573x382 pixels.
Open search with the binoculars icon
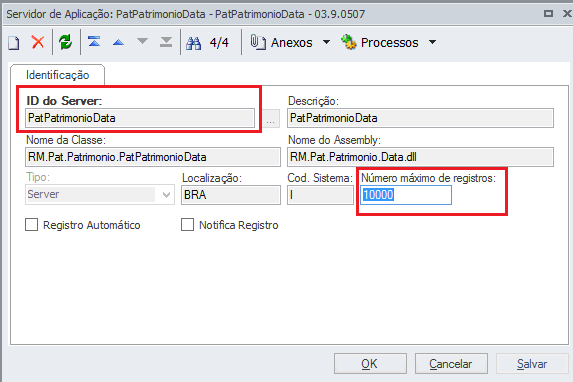[x=193, y=43]
